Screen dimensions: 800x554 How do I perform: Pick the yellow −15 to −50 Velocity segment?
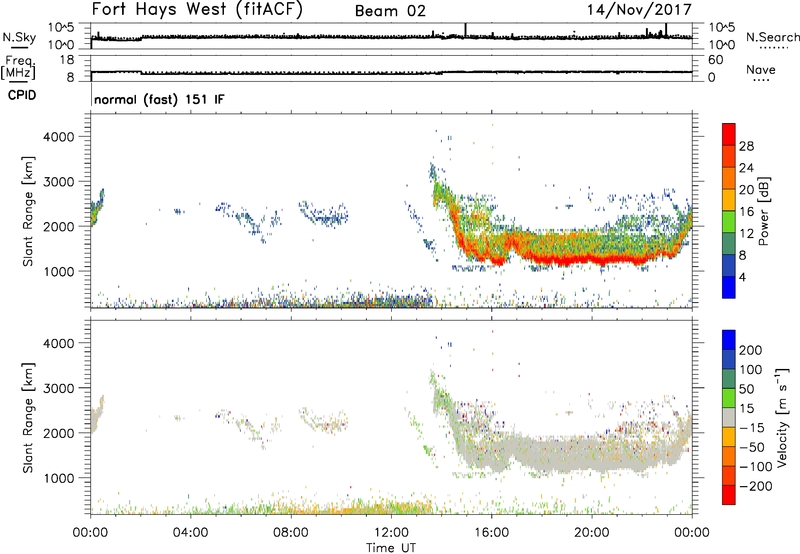click(x=729, y=437)
